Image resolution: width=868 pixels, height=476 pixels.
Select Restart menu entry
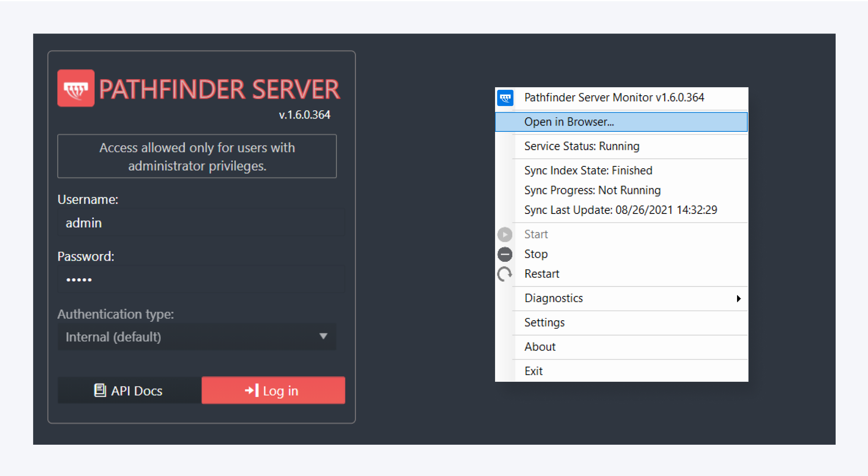pyautogui.click(x=541, y=274)
